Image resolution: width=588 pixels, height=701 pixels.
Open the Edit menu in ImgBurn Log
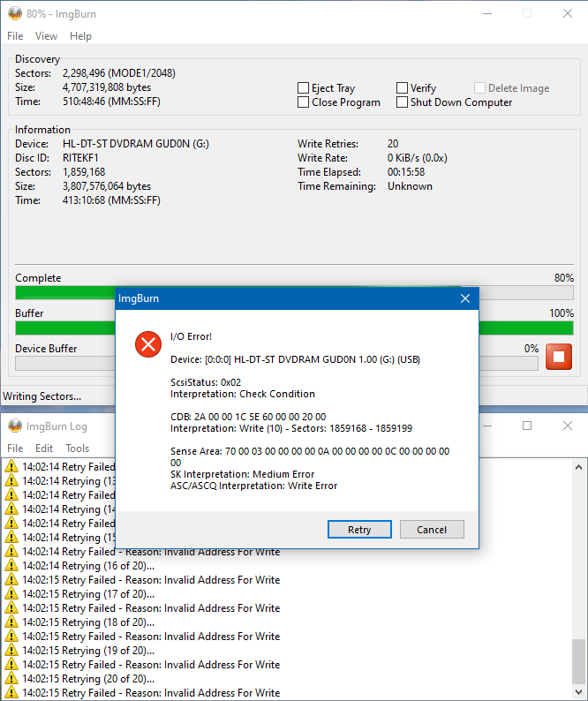click(x=44, y=448)
